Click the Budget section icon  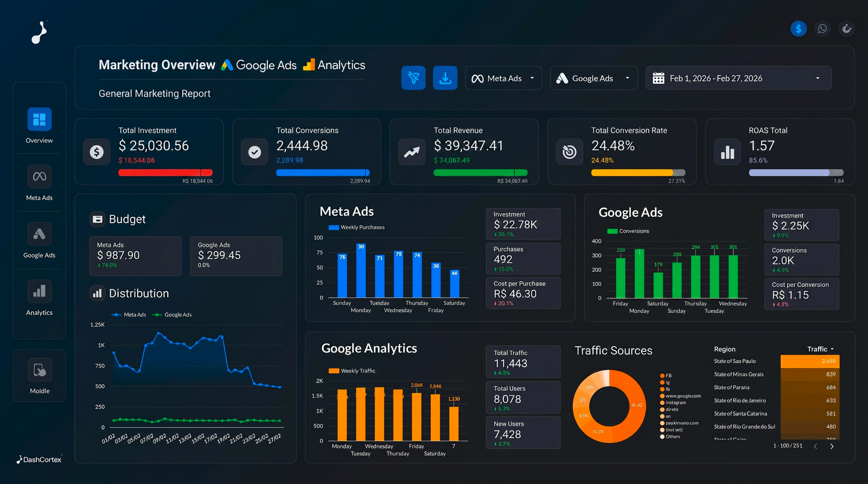coord(97,220)
